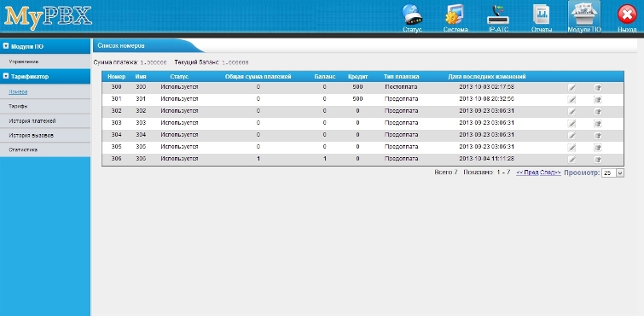This screenshot has width=644, height=316.
Task: Edit number 306 with pencil icon
Action: pos(571,159)
